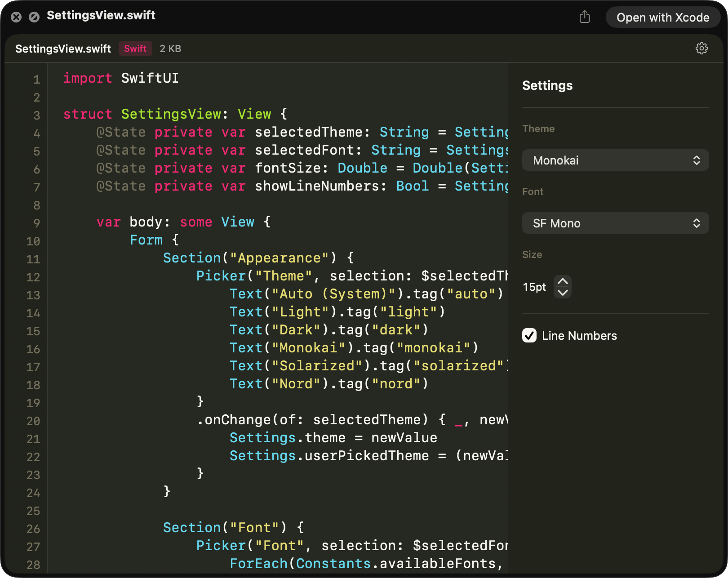Open the Theme dropdown showing Monokai
This screenshot has width=728, height=578.
(615, 160)
